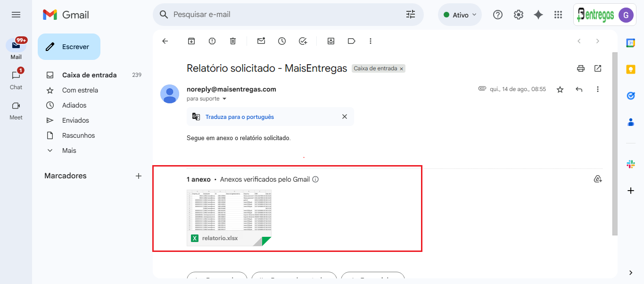This screenshot has height=284, width=644.
Task: Click the search magnifier icon
Action: 164,15
